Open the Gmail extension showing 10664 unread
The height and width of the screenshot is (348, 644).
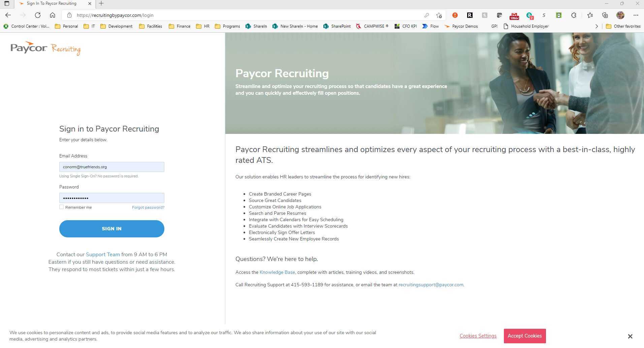(x=514, y=15)
